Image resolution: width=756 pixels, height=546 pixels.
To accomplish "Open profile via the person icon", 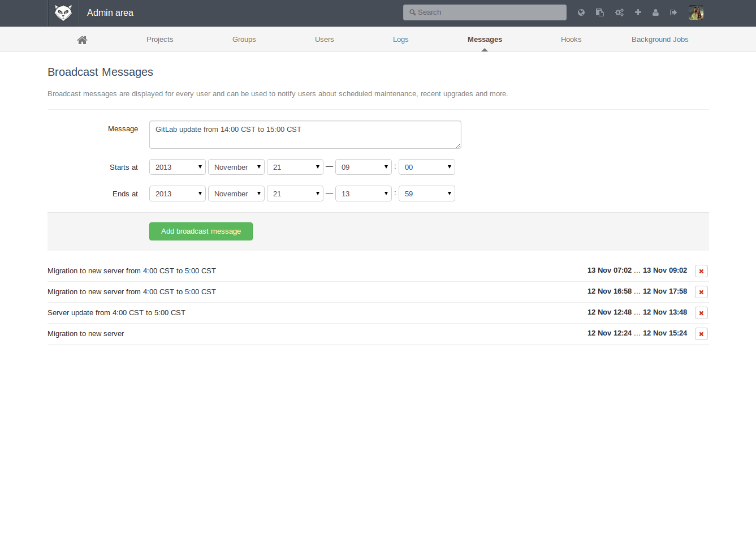I will [x=655, y=12].
